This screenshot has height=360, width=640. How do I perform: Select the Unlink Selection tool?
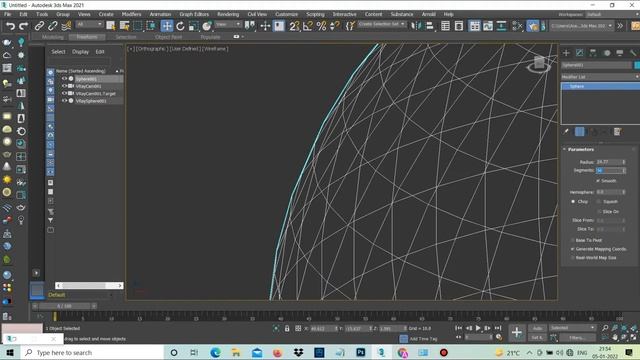click(53, 26)
